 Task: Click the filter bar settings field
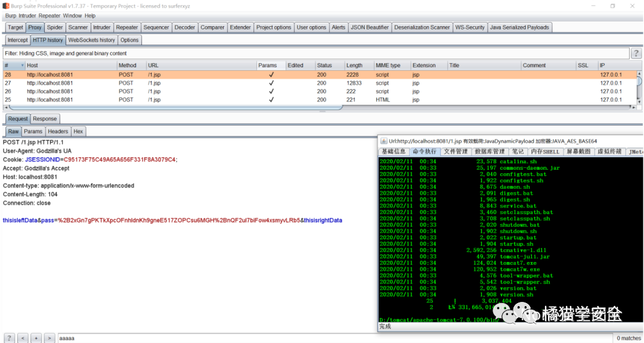316,54
